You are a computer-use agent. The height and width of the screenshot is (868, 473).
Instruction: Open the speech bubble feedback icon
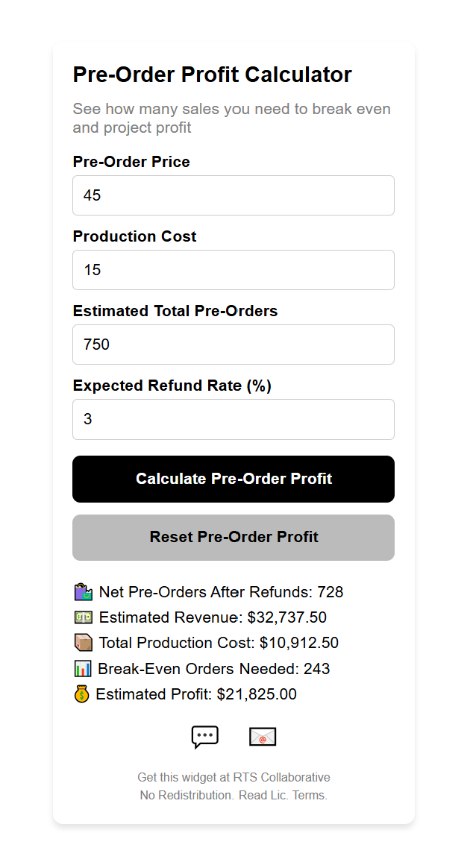point(204,737)
